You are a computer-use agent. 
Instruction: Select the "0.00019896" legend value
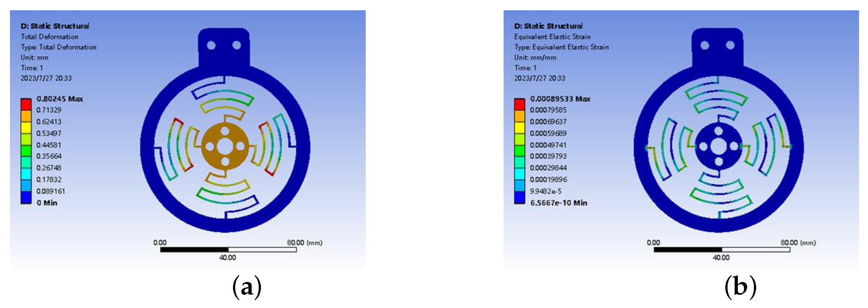(x=548, y=180)
